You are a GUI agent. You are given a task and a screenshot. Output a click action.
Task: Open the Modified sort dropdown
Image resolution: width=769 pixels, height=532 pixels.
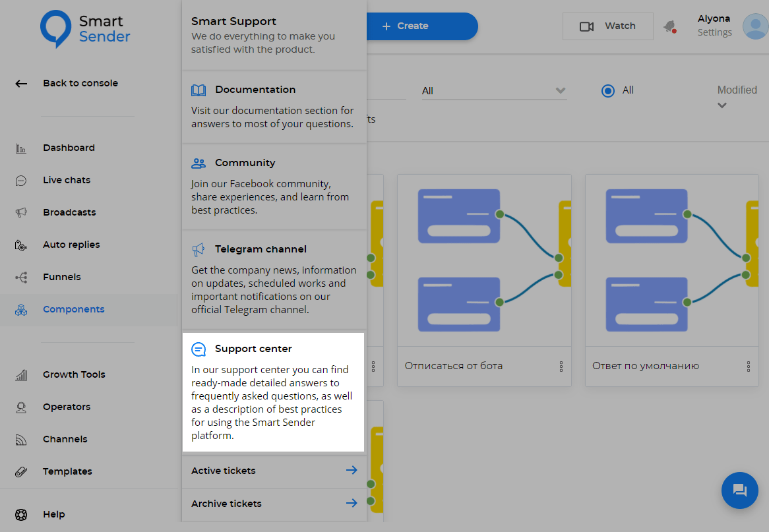pos(737,96)
